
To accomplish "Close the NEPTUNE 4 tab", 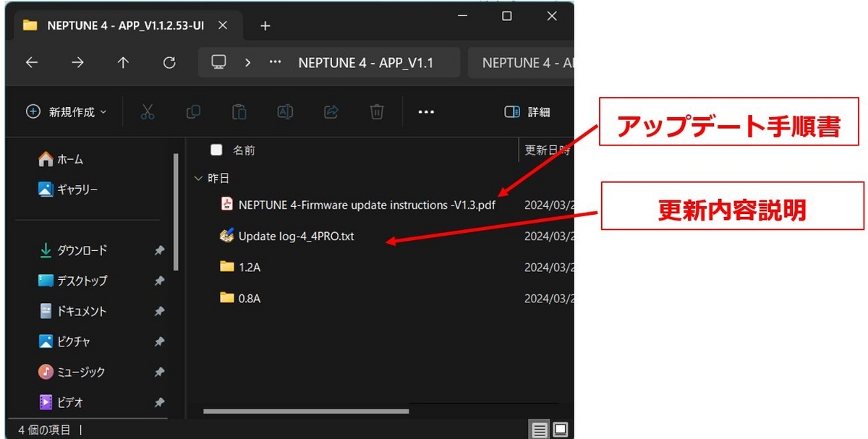I will point(222,25).
